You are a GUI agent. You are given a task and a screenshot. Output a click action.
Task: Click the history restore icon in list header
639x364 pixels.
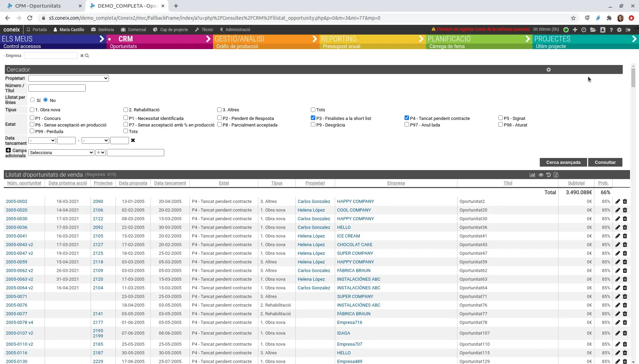(x=548, y=175)
